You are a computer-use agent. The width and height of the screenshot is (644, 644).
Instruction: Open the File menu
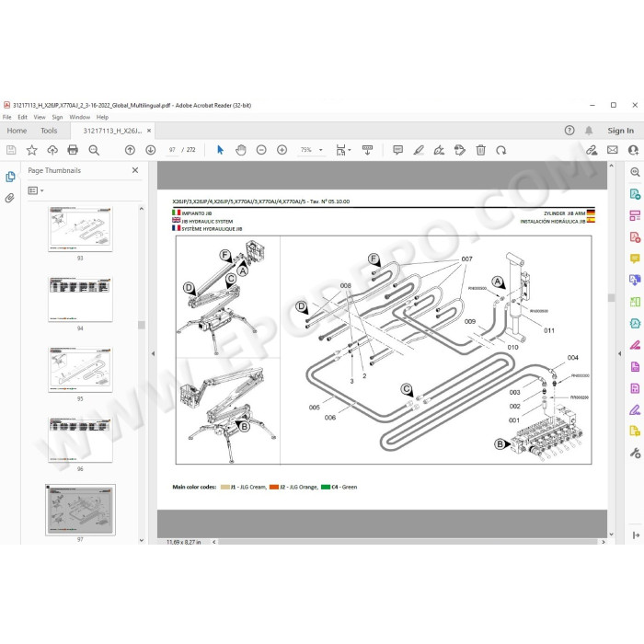(x=7, y=117)
